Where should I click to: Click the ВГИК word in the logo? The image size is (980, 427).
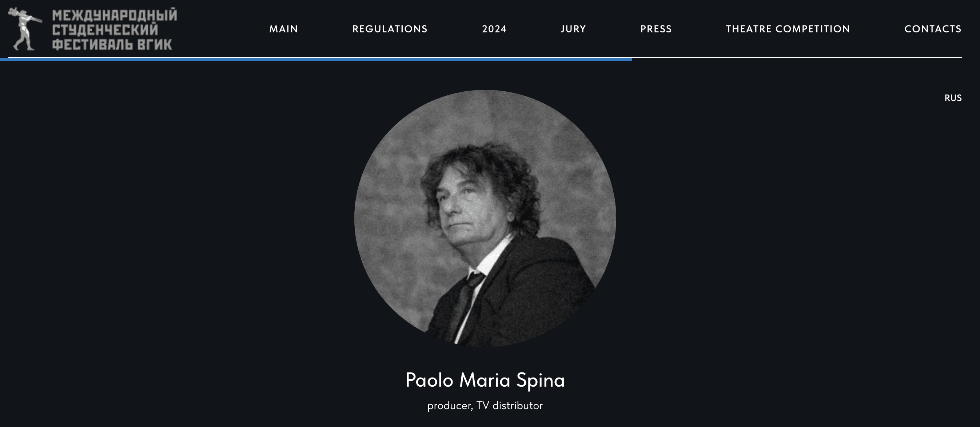(155, 44)
